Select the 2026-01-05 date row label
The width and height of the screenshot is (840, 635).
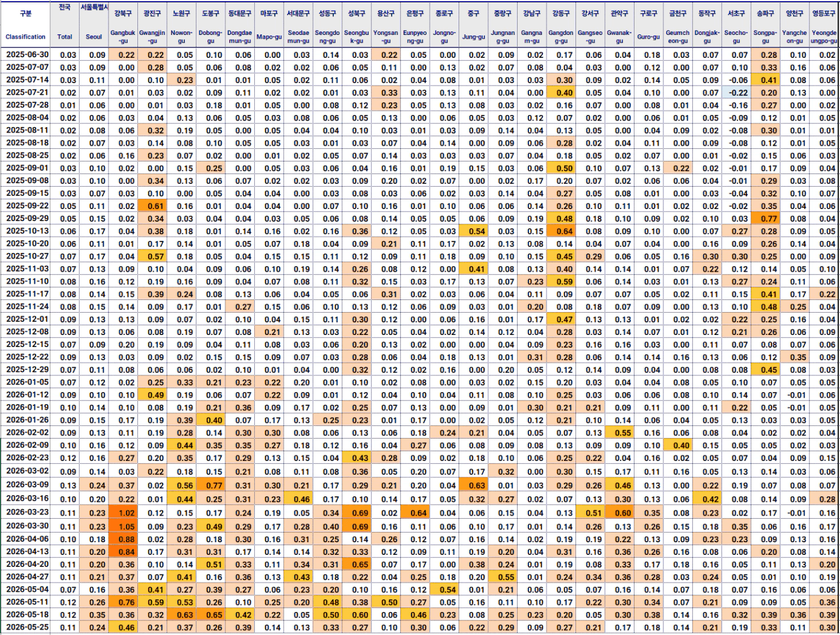(26, 383)
